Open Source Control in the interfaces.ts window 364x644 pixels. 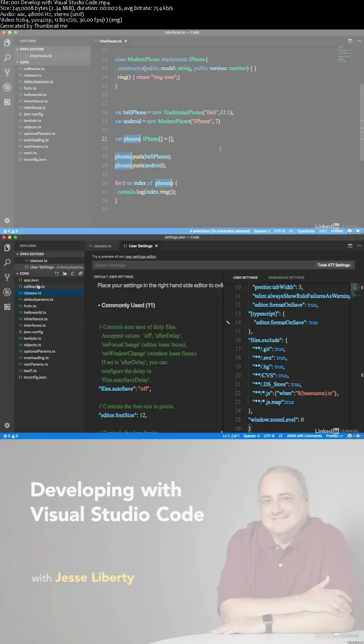(x=7, y=72)
